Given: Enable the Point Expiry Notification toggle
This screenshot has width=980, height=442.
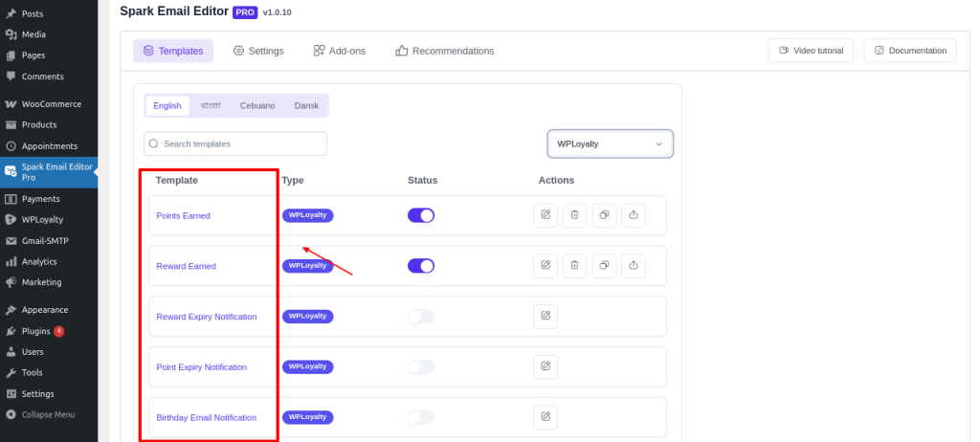Looking at the screenshot, I should 421,367.
